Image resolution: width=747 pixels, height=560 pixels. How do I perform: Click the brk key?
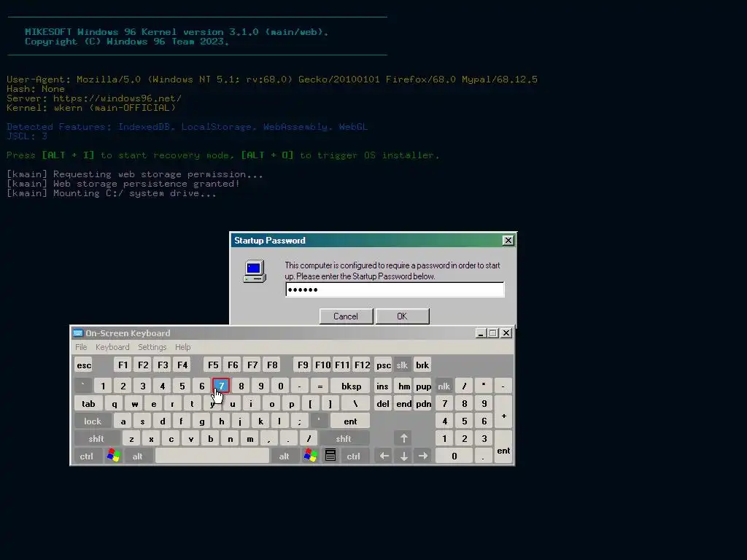422,365
